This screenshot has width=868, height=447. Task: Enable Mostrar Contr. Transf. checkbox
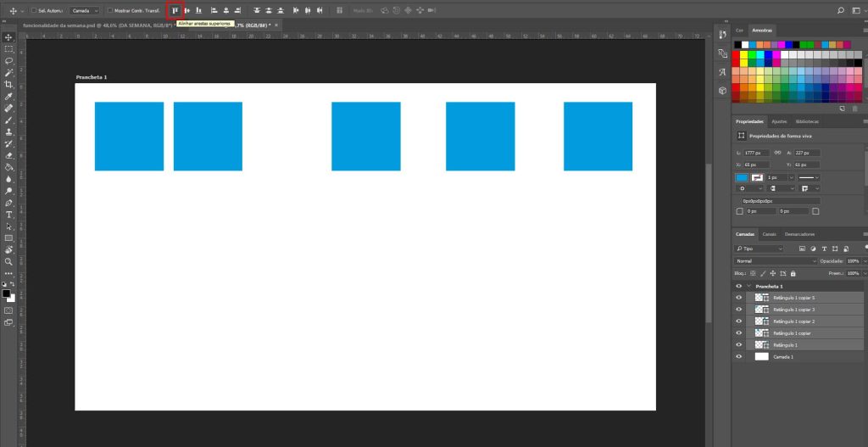pyautogui.click(x=109, y=10)
